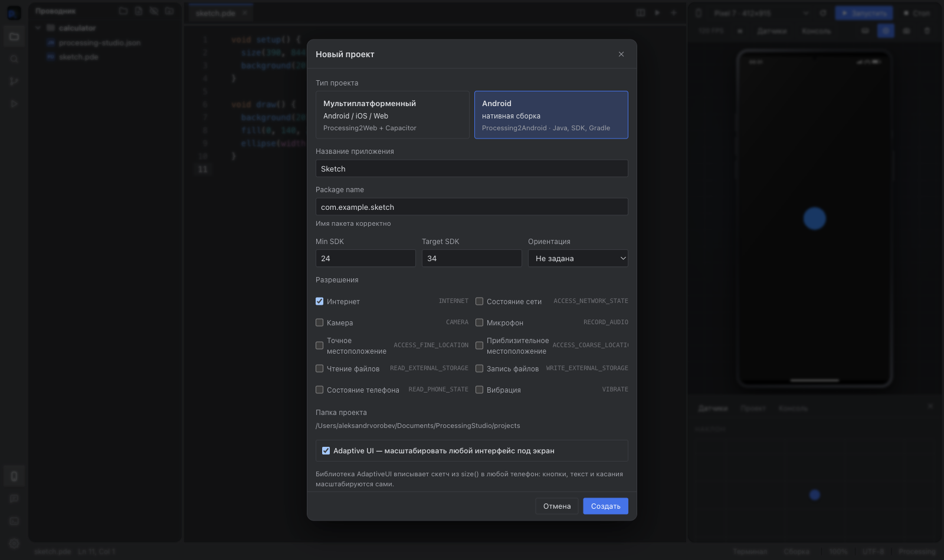The height and width of the screenshot is (560, 944).
Task: Enable the Чтение файлов permission
Action: 319,368
